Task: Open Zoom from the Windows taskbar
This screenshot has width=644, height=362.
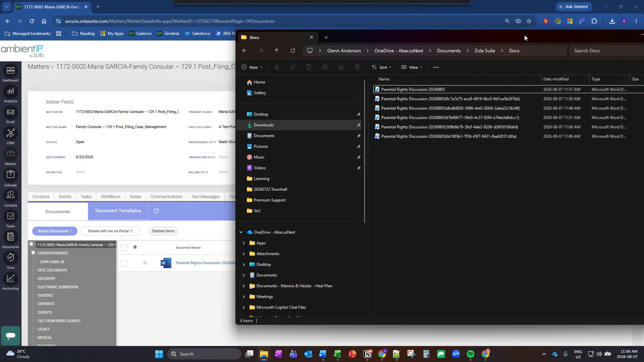Action: pyautogui.click(x=456, y=354)
